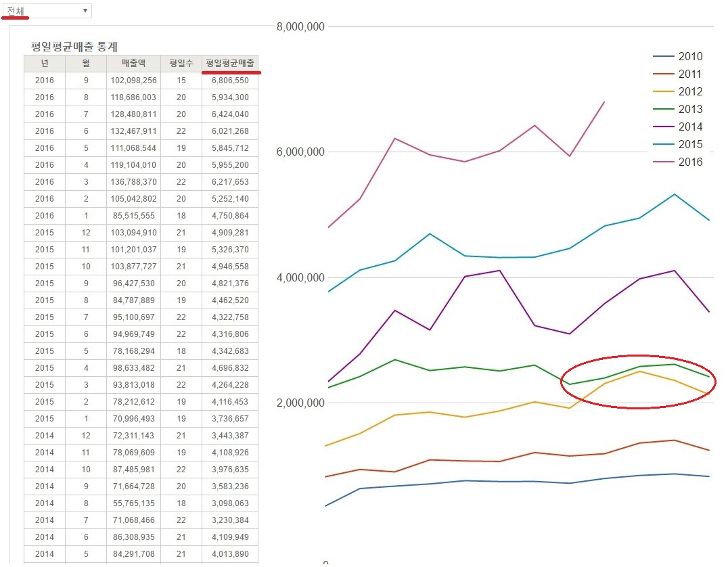This screenshot has height=567, width=728.
Task: Sort by the 평일평균매출 column header
Action: (x=230, y=63)
